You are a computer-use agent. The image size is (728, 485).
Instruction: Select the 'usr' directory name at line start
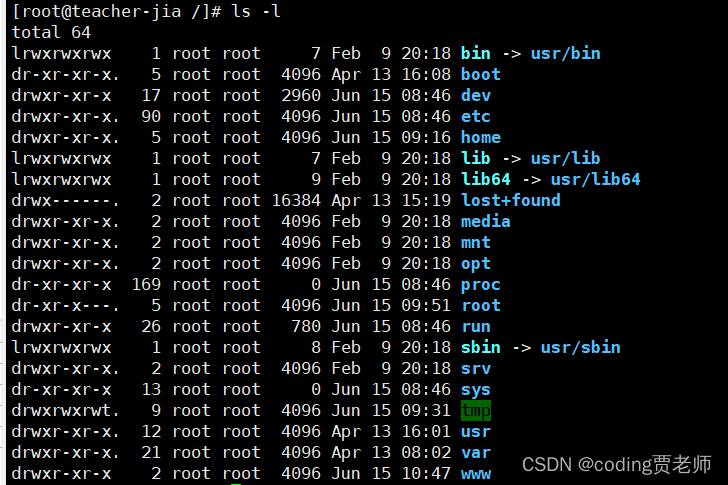tap(475, 432)
